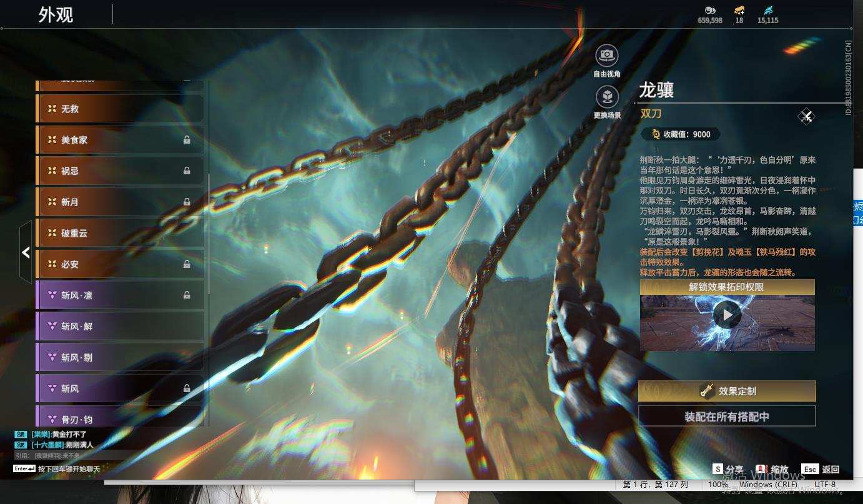This screenshot has width=863, height=504.
Task: Click the 解锁效果拓印权限 banner
Action: tap(727, 287)
